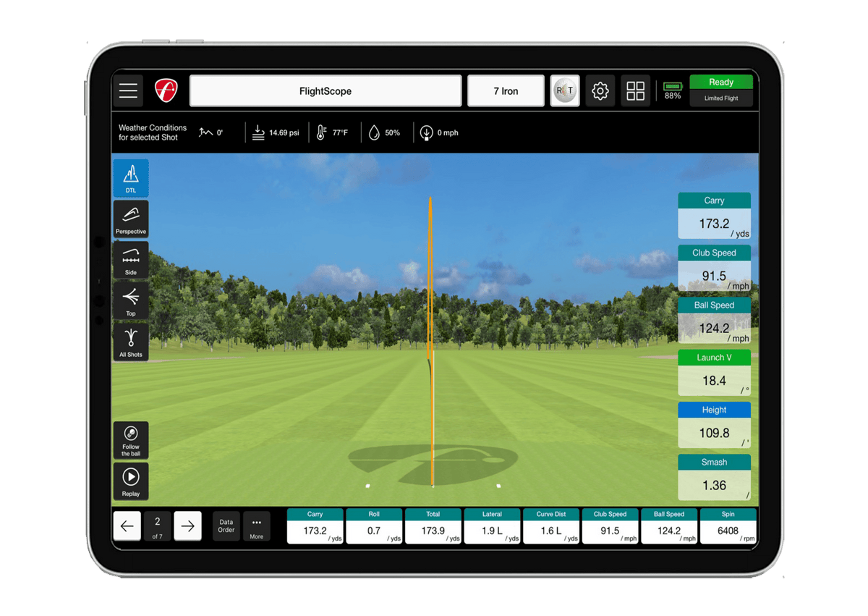This screenshot has height=616, width=868.
Task: Show All Shots view
Action: [131, 342]
